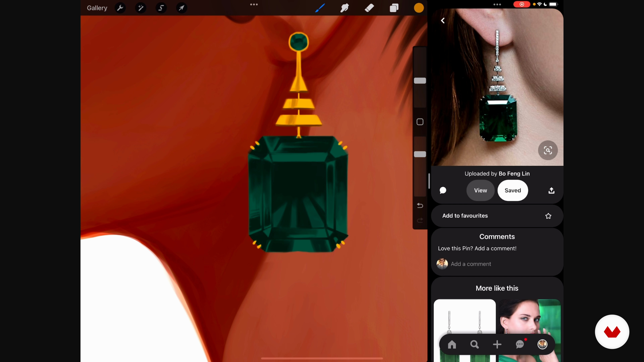Open Procreate multitasking three-dot menu
The image size is (644, 362).
254,5
